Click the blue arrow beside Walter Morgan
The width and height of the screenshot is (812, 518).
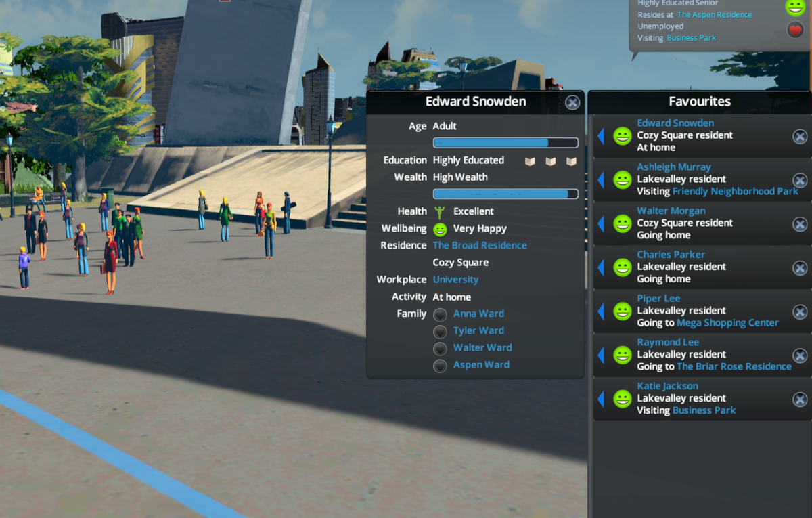pyautogui.click(x=602, y=224)
